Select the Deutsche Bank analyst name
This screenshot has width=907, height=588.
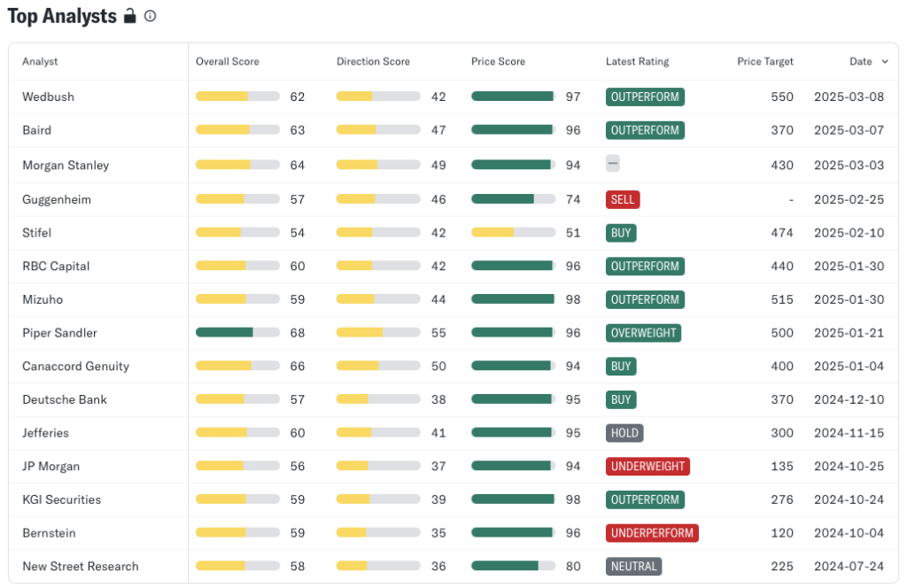[x=64, y=399]
